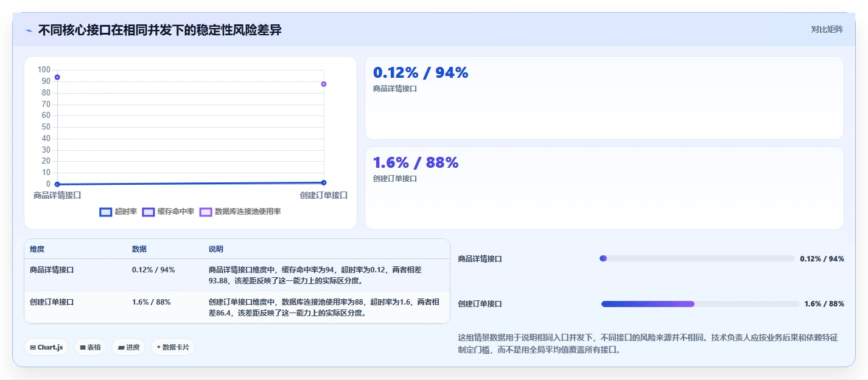Click the 对比矩阵 label in the header
868x380 pixels.
(827, 29)
